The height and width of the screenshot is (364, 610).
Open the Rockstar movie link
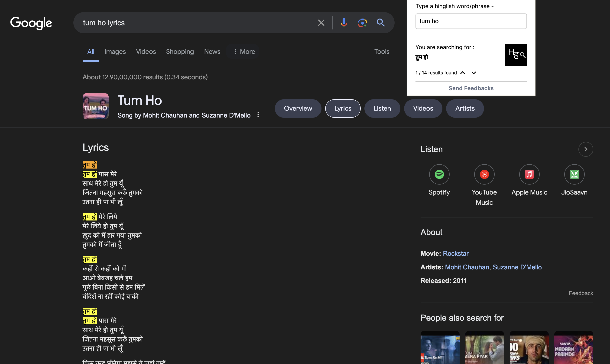pos(456,253)
